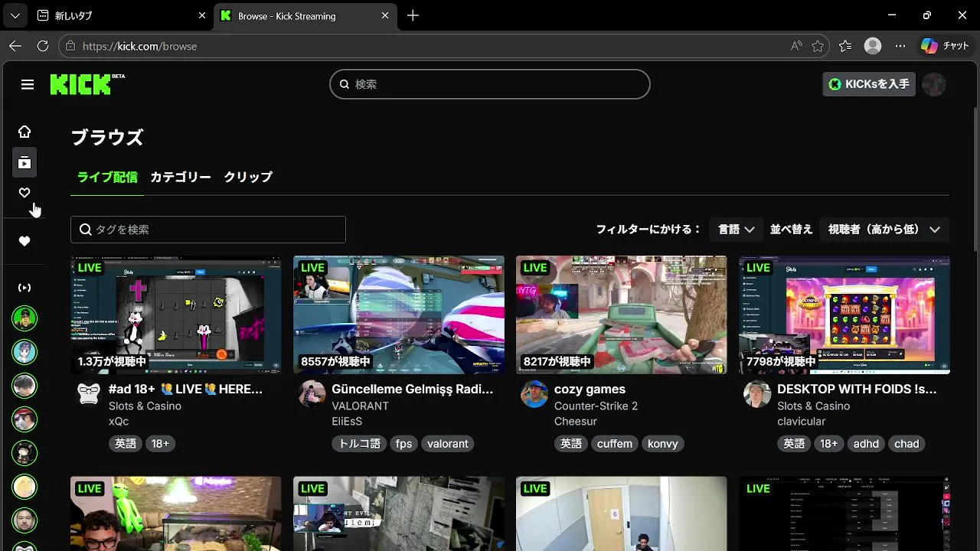Viewport: 980px width, 551px height.
Task: Focus the 検索 search box
Action: [490, 84]
